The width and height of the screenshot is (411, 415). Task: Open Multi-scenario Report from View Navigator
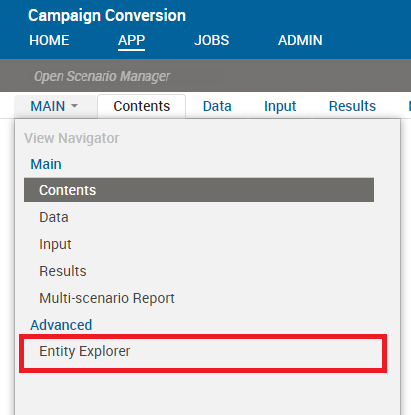tap(107, 298)
